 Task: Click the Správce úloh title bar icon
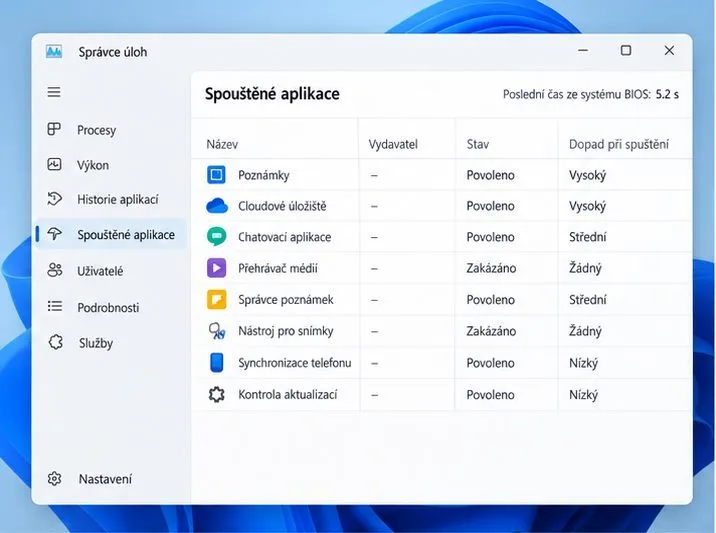point(54,52)
